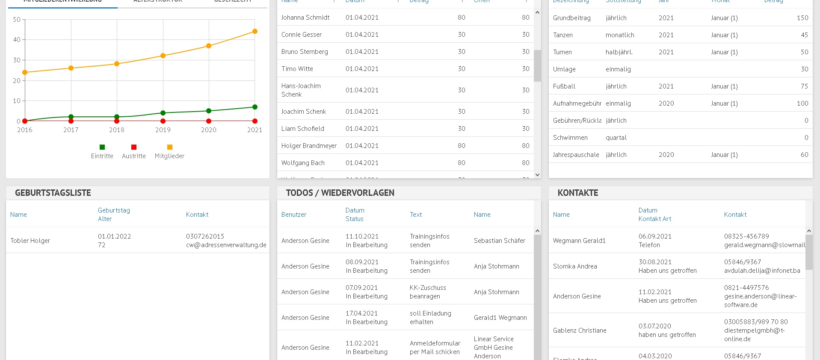Open the Wegmann Gerald1 contact entry
820x360 pixels.
(x=677, y=241)
